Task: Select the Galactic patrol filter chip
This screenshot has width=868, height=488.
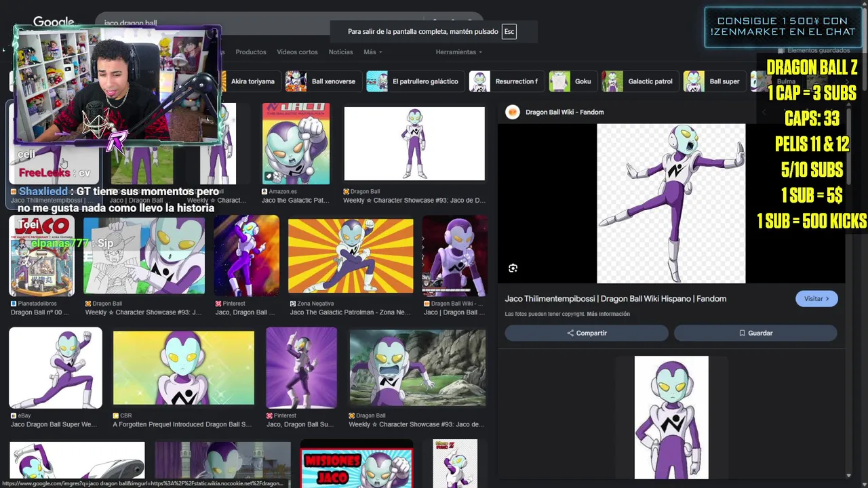Action: [x=639, y=81]
